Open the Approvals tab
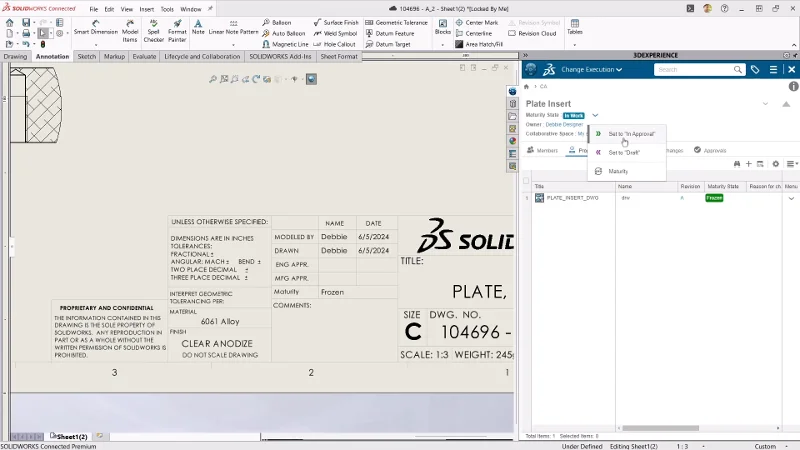 click(710, 150)
